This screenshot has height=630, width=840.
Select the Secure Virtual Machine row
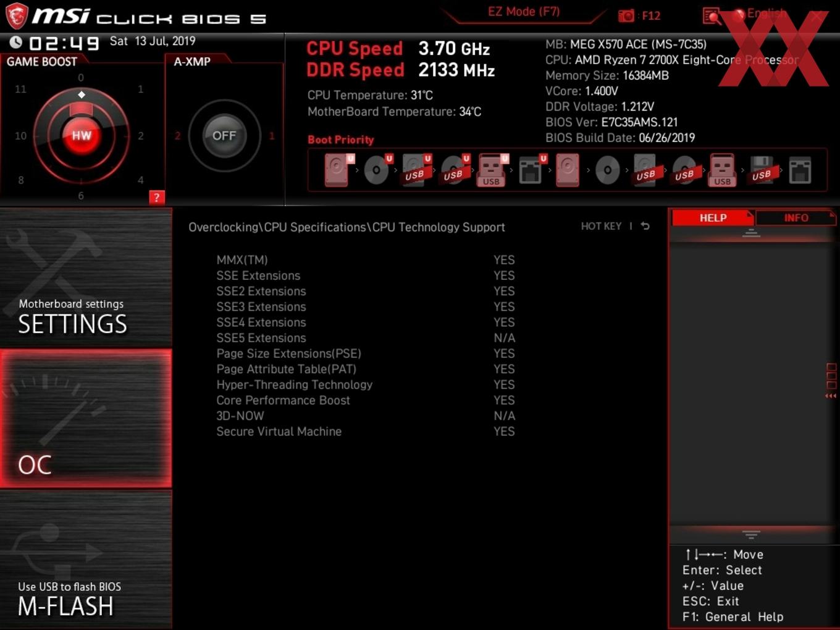(x=366, y=432)
